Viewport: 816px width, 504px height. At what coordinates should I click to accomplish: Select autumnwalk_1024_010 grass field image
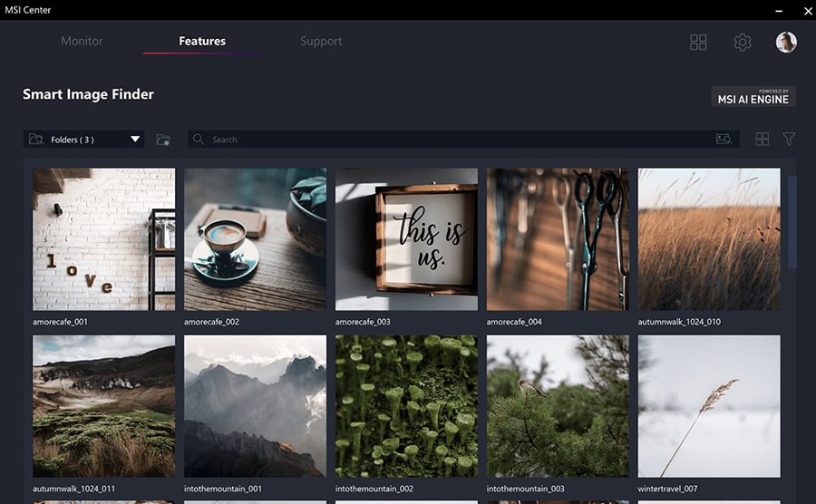click(x=709, y=239)
